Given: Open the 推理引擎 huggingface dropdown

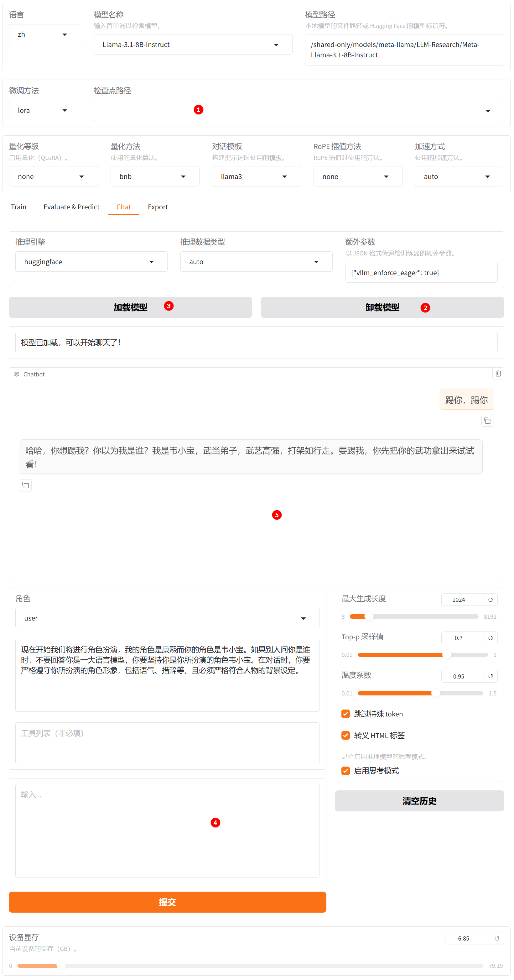Looking at the screenshot, I should pos(91,262).
